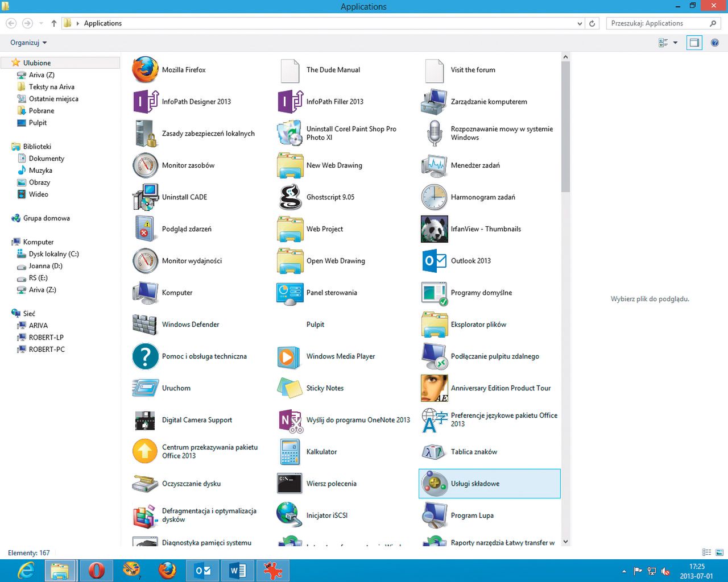Launch IrfanView - Thumbnails panda icon
The width and height of the screenshot is (728, 582).
435,229
